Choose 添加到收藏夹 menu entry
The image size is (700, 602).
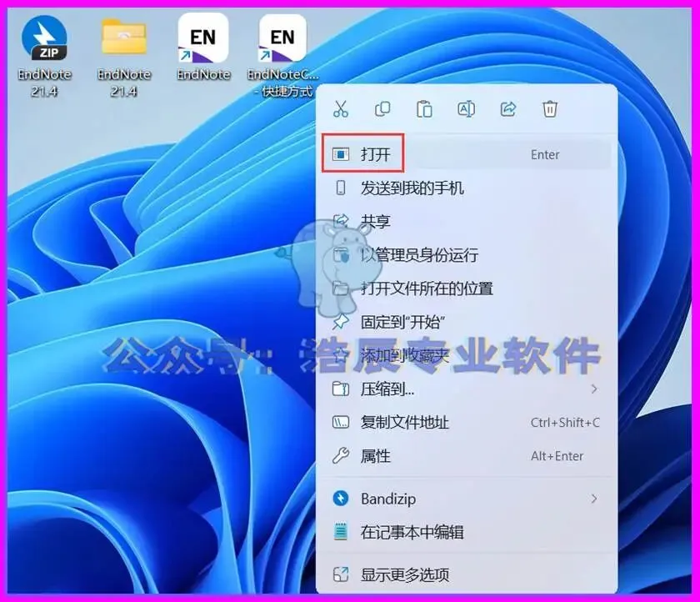click(466, 355)
